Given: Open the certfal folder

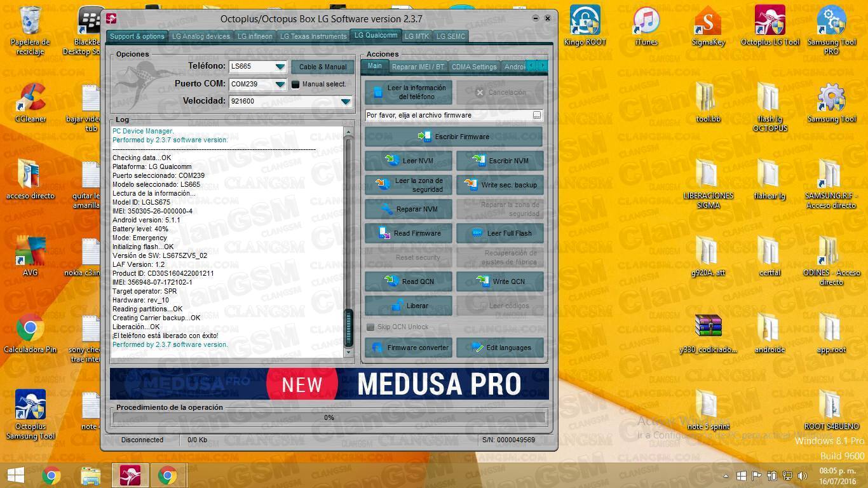Looking at the screenshot, I should 770,256.
